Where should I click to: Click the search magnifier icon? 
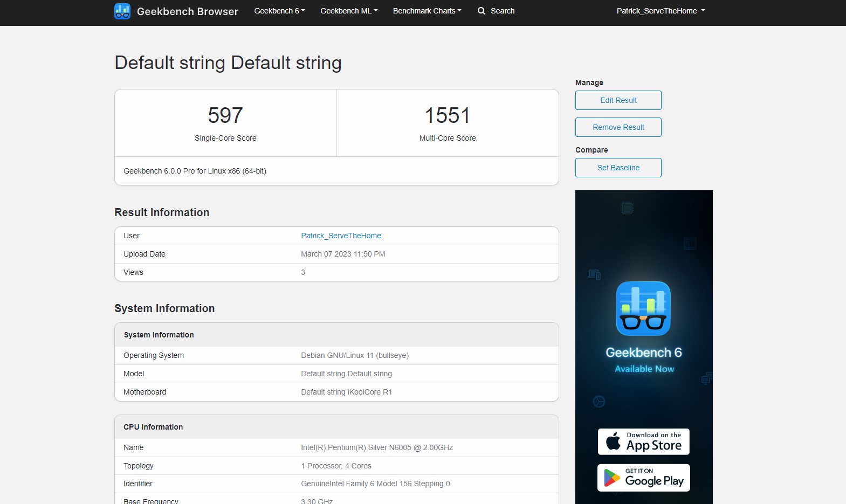tap(482, 11)
